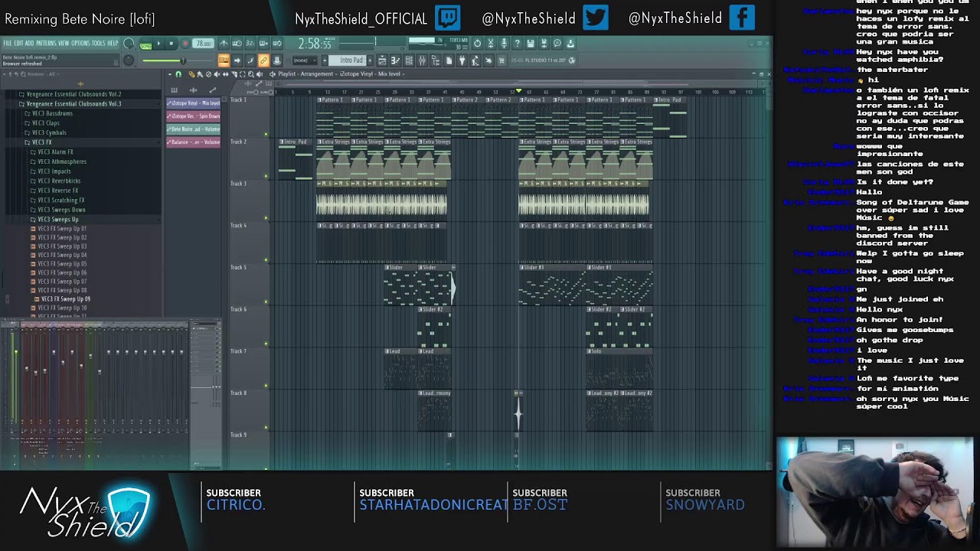Select the paint brush tool in playlist
980x551 pixels.
click(x=200, y=74)
